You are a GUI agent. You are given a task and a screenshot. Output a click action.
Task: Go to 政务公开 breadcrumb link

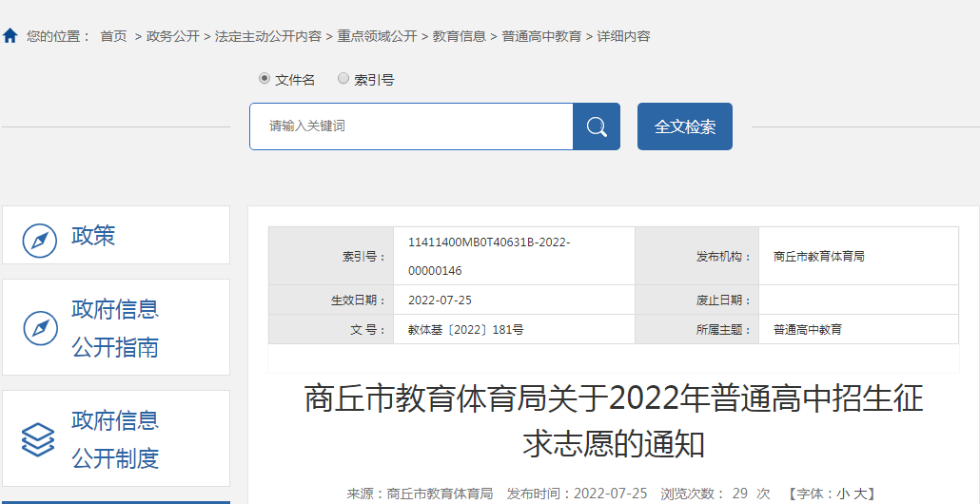(173, 36)
